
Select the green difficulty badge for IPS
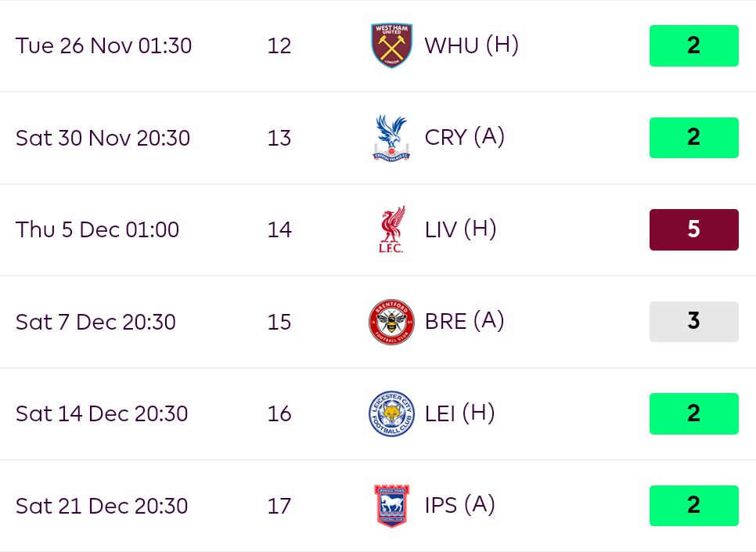click(694, 506)
